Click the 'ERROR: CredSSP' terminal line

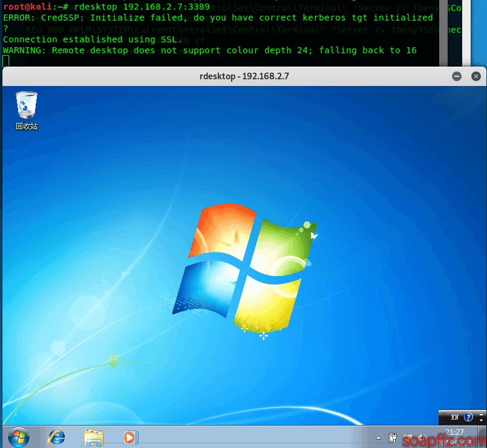[x=218, y=18]
